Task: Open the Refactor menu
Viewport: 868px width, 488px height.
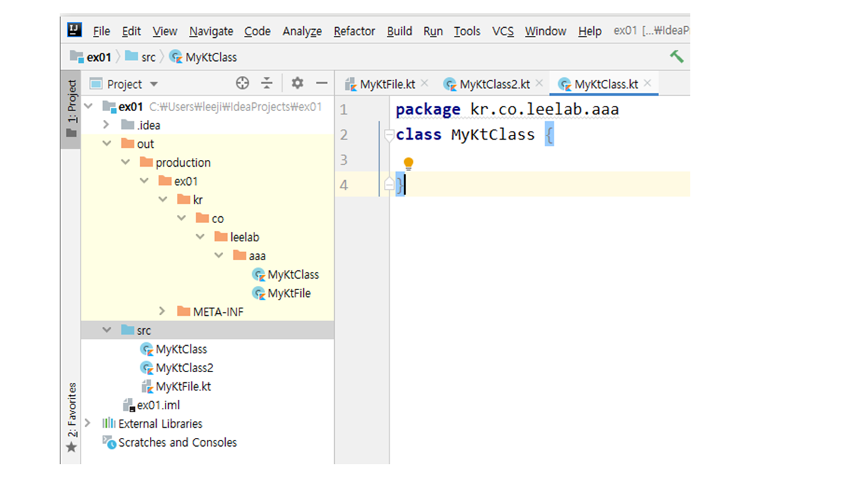Action: (354, 31)
